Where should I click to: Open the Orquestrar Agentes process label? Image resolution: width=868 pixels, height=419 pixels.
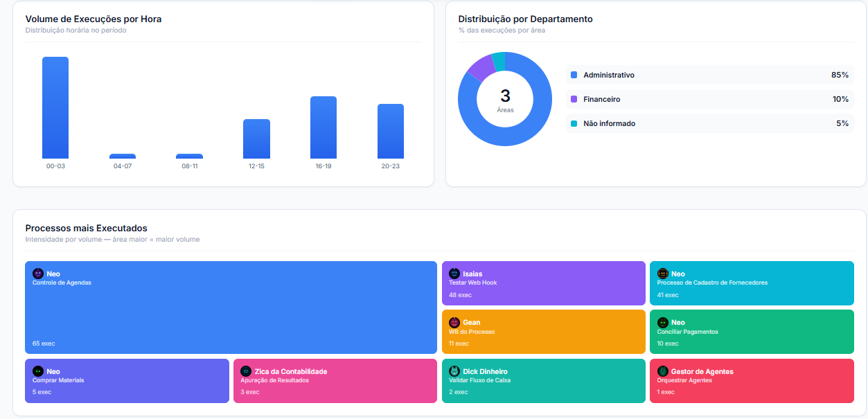684,380
